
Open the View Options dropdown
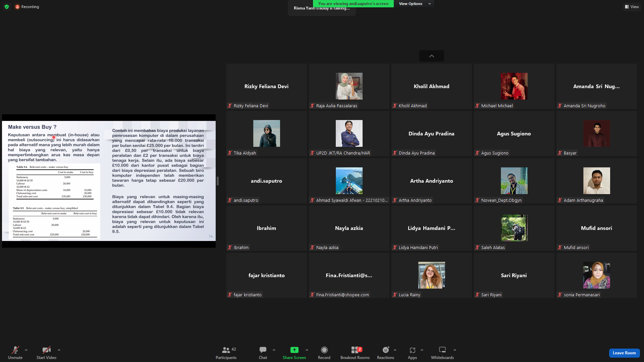pos(415,4)
